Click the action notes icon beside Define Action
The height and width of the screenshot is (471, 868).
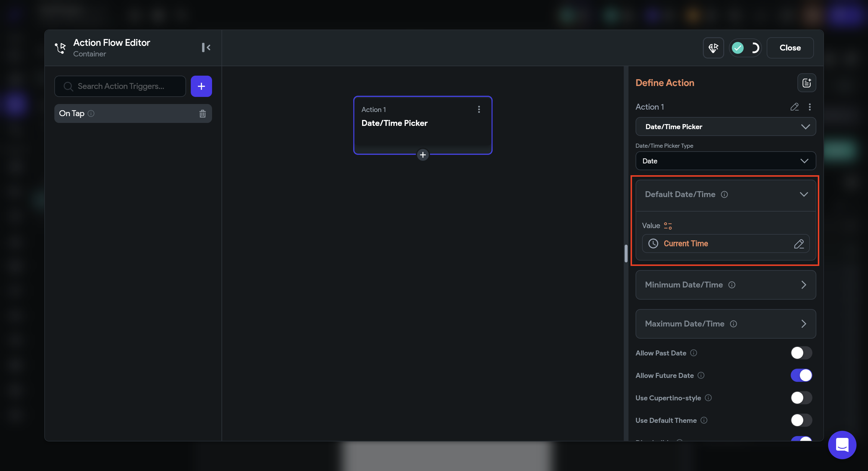(x=806, y=83)
